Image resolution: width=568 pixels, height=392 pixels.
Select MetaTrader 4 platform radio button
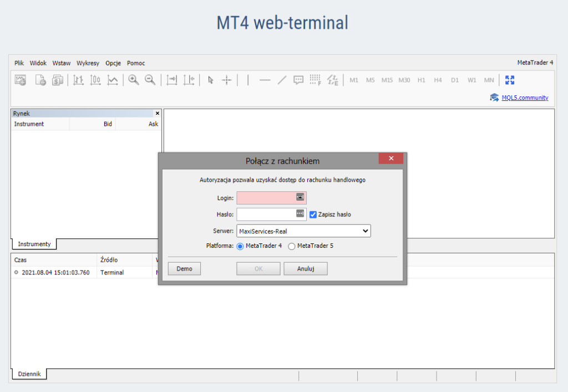click(240, 246)
